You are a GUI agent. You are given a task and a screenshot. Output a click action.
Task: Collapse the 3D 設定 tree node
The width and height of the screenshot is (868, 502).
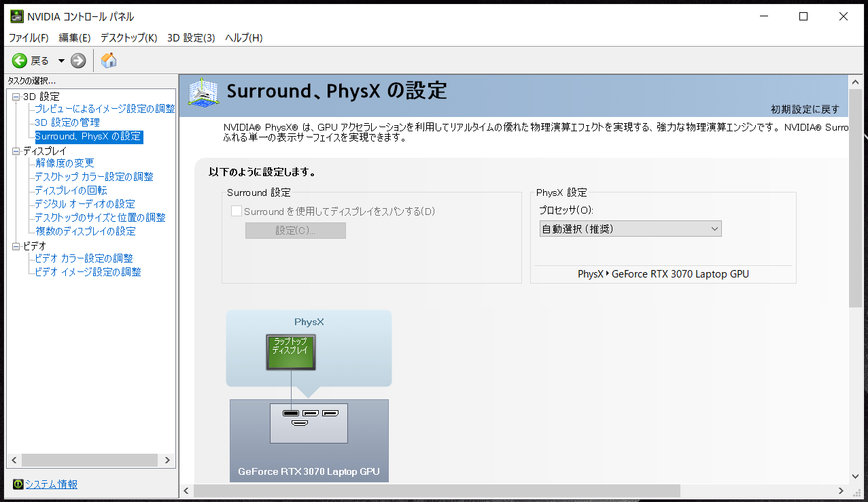coord(16,97)
